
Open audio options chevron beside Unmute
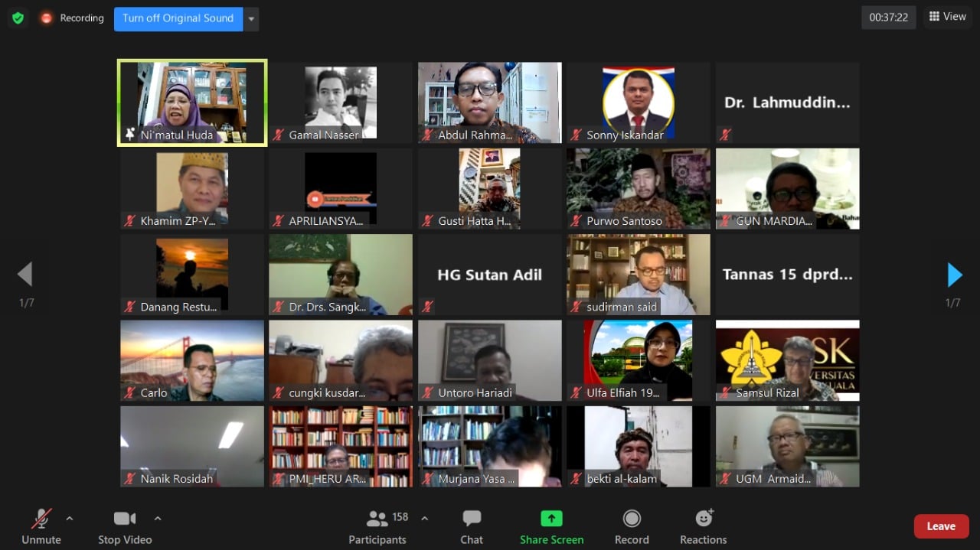69,517
